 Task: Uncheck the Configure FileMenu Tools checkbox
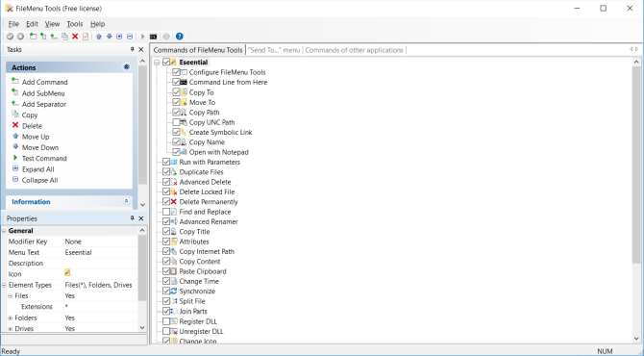(176, 72)
